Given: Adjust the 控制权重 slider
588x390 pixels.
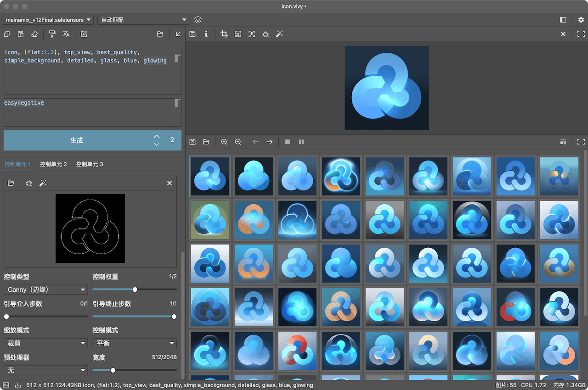Looking at the screenshot, I should coord(135,290).
